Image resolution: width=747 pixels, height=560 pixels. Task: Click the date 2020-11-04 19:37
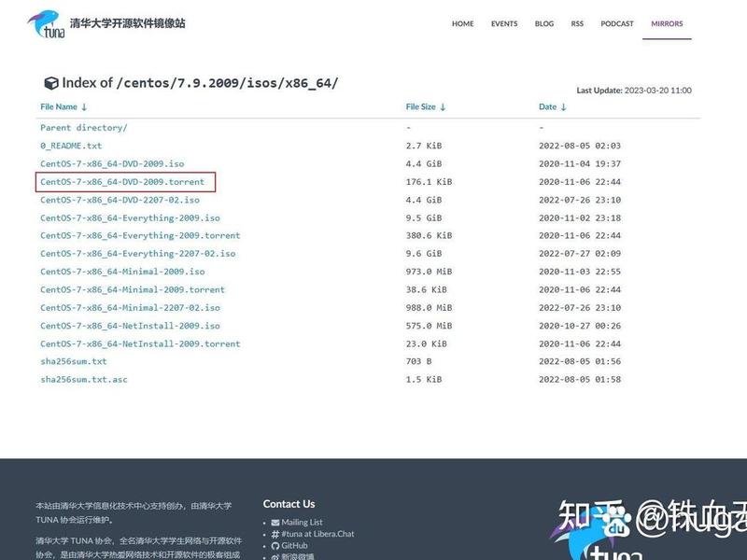pyautogui.click(x=580, y=164)
